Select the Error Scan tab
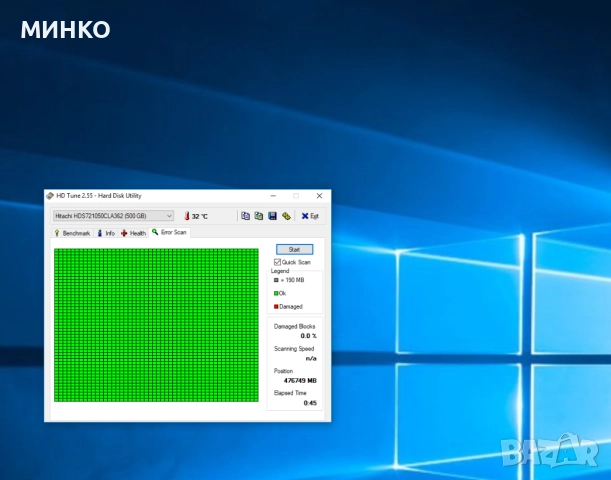Viewport: 611px width, 480px height. click(169, 232)
